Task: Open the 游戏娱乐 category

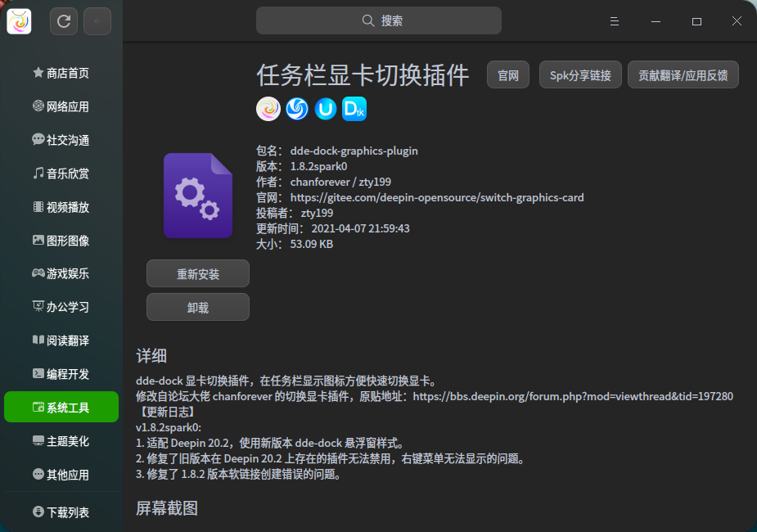Action: (x=61, y=273)
